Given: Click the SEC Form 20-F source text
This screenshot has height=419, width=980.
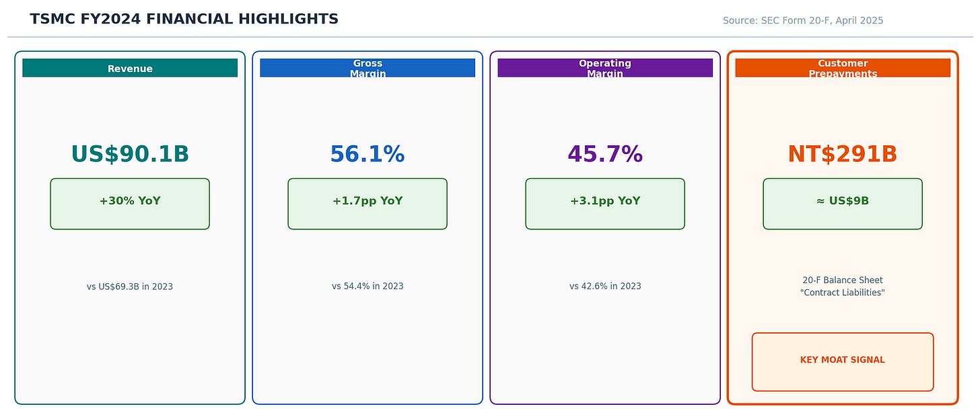Looking at the screenshot, I should tap(803, 21).
